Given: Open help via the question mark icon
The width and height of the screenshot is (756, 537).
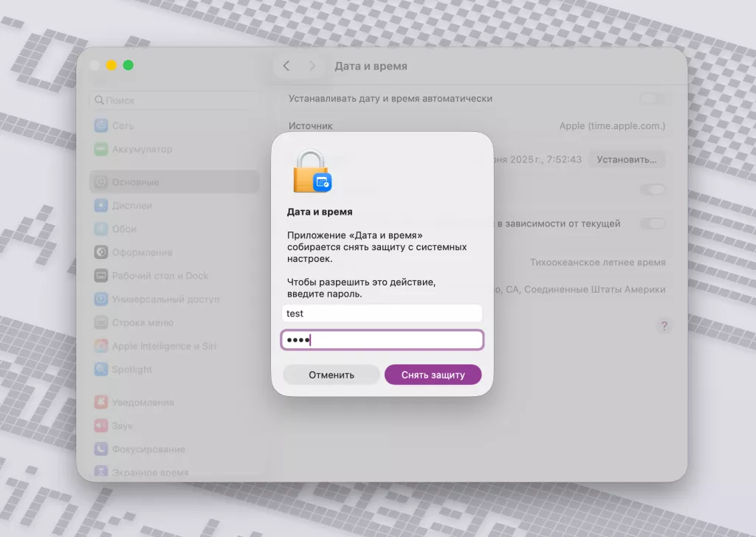Looking at the screenshot, I should (663, 325).
